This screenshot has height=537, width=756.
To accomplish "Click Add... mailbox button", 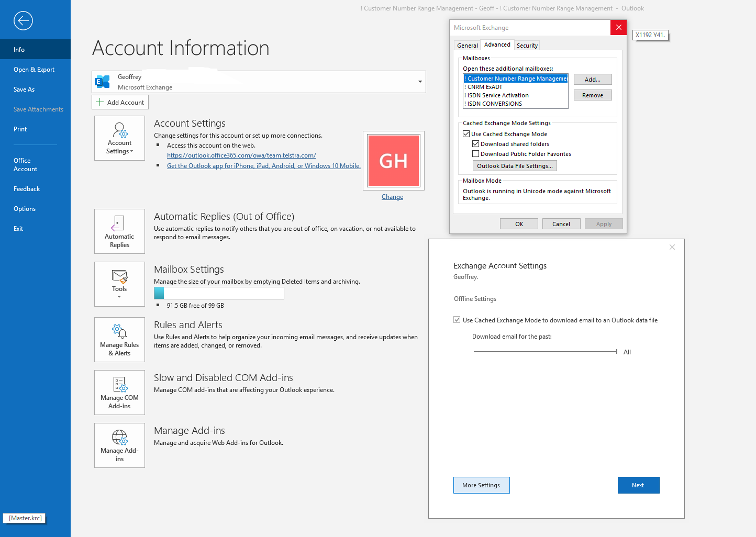I will coord(593,80).
